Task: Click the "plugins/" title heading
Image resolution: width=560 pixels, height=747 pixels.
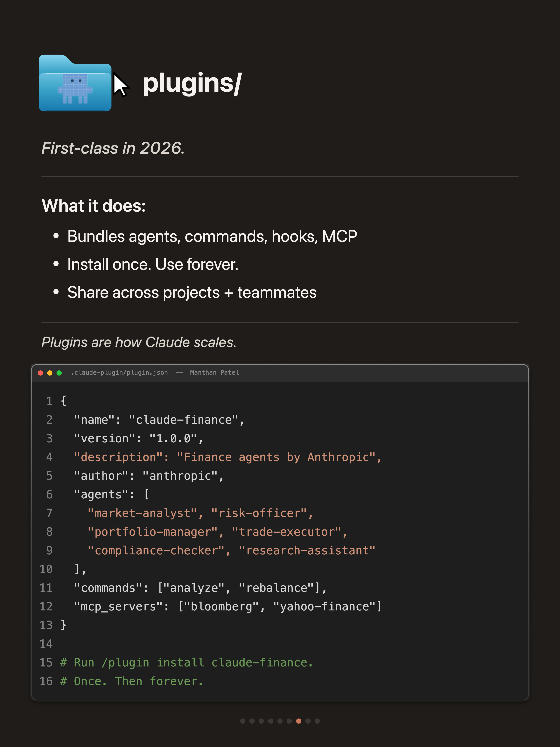Action: 192,83
